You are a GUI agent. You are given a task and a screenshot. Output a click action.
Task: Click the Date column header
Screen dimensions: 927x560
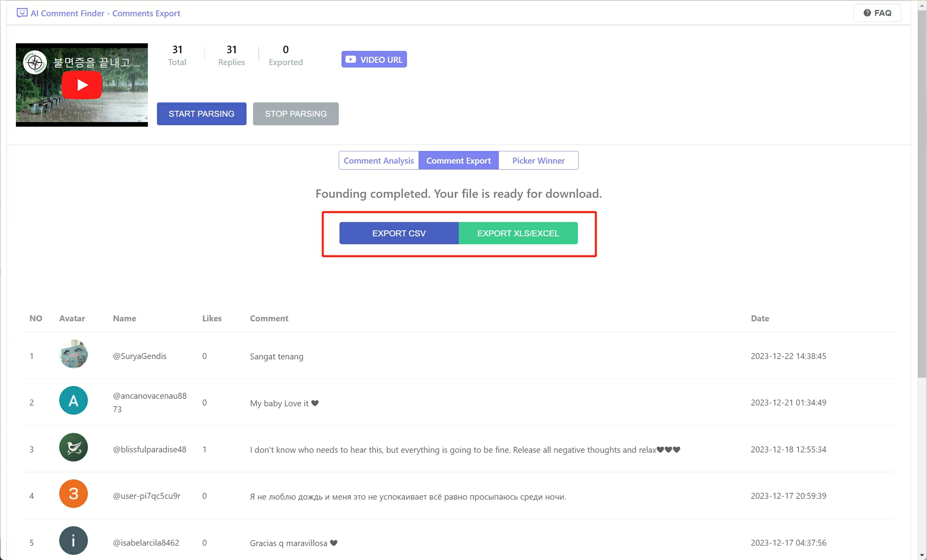[x=760, y=319]
